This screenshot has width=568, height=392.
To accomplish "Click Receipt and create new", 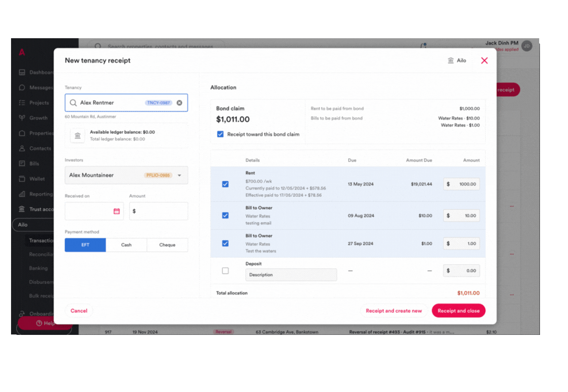I will 394,311.
